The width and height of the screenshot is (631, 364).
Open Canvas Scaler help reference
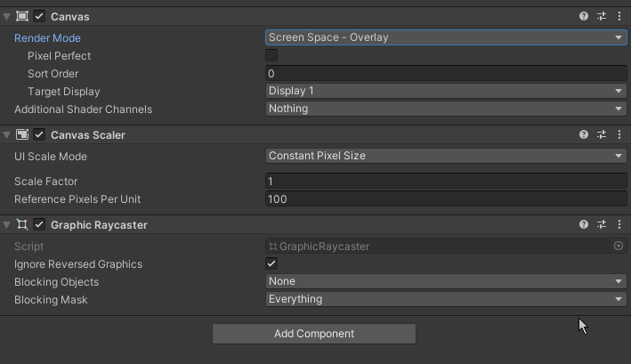coord(584,134)
